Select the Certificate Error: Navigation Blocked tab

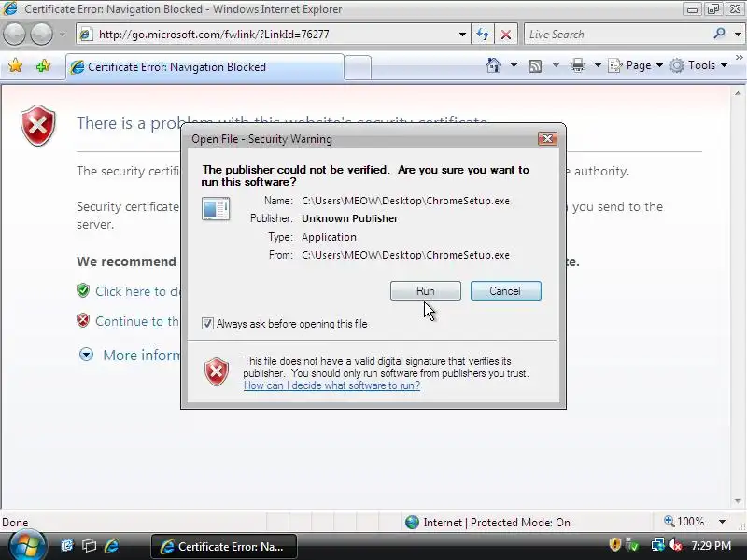tap(204, 67)
